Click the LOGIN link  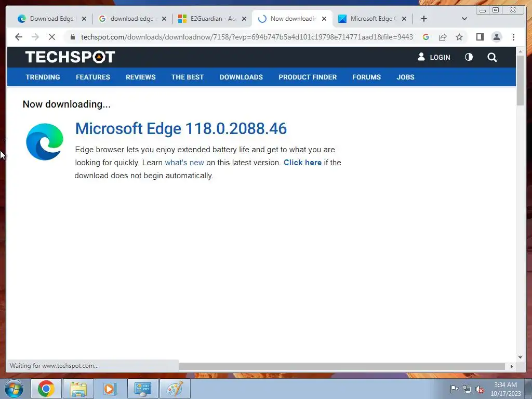434,57
